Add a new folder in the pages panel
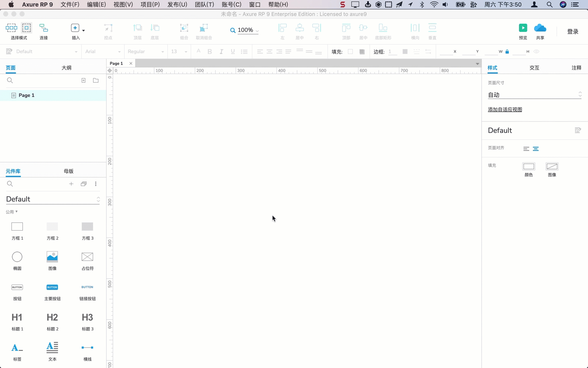Image resolution: width=588 pixels, height=368 pixels. [x=96, y=81]
